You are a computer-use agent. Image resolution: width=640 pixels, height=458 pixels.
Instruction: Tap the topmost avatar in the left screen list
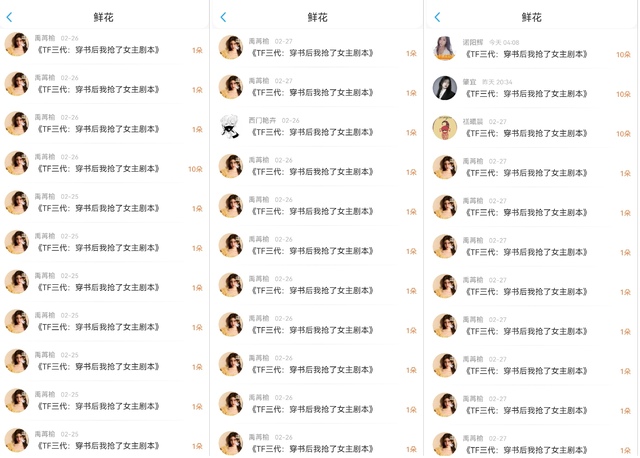17,44
